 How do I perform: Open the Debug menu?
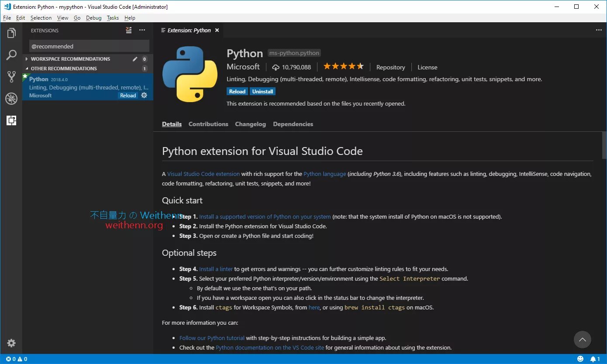(94, 18)
